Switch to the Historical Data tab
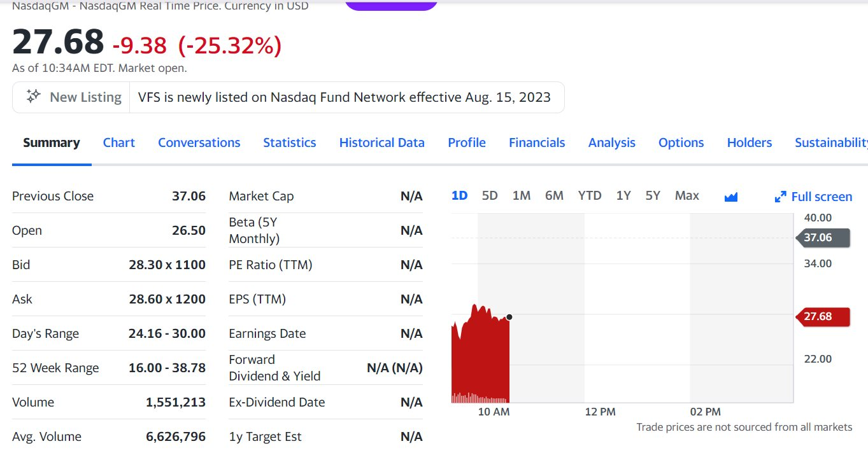 click(381, 143)
